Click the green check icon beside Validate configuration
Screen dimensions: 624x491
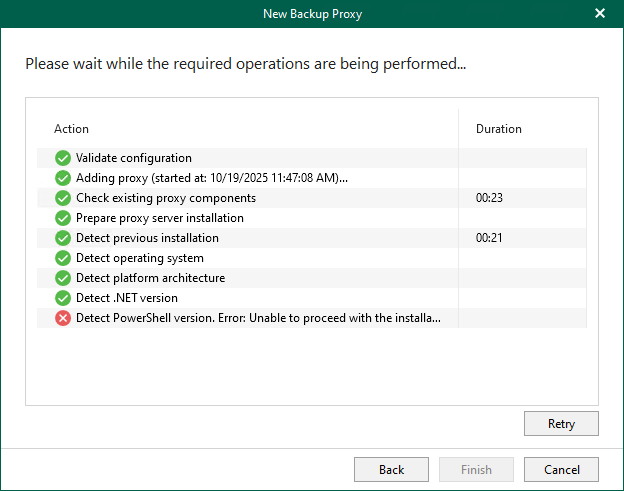click(x=63, y=158)
